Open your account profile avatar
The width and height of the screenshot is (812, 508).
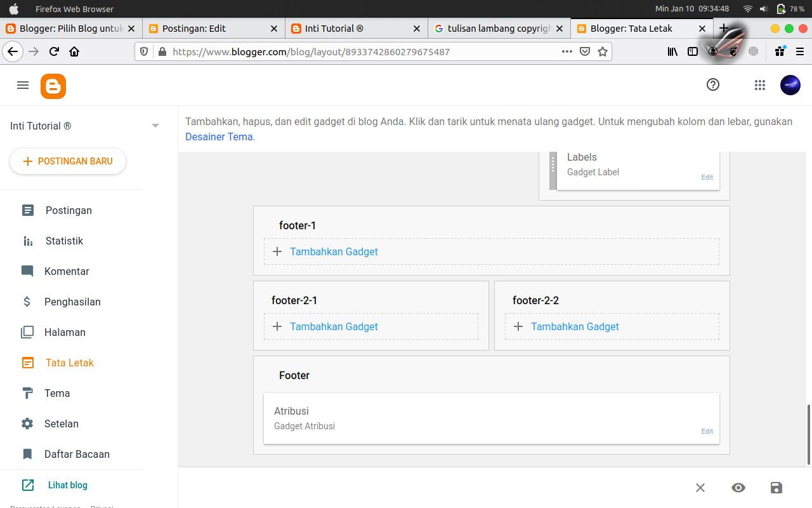pyautogui.click(x=790, y=84)
